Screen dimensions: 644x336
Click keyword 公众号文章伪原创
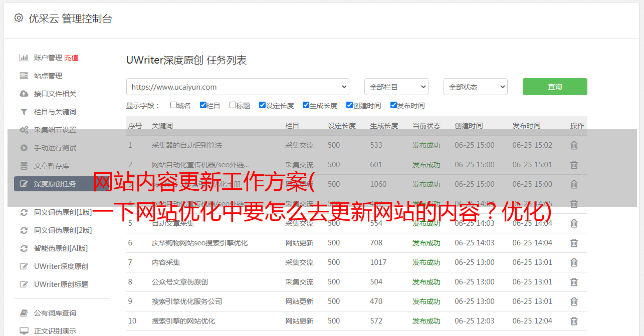[x=180, y=282]
